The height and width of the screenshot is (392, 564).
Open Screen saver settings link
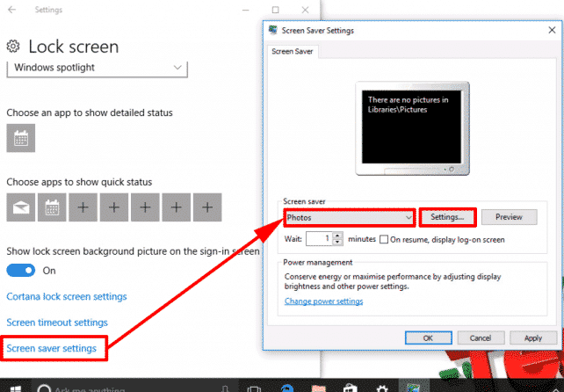pos(52,348)
